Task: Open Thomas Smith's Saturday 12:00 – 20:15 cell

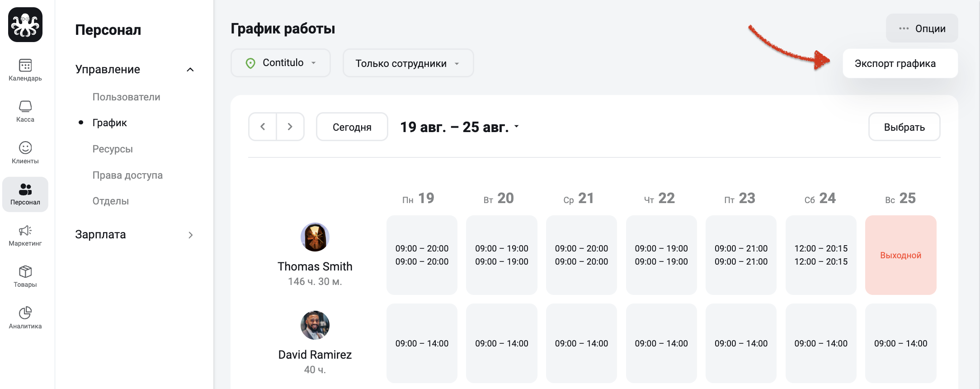Action: click(821, 255)
